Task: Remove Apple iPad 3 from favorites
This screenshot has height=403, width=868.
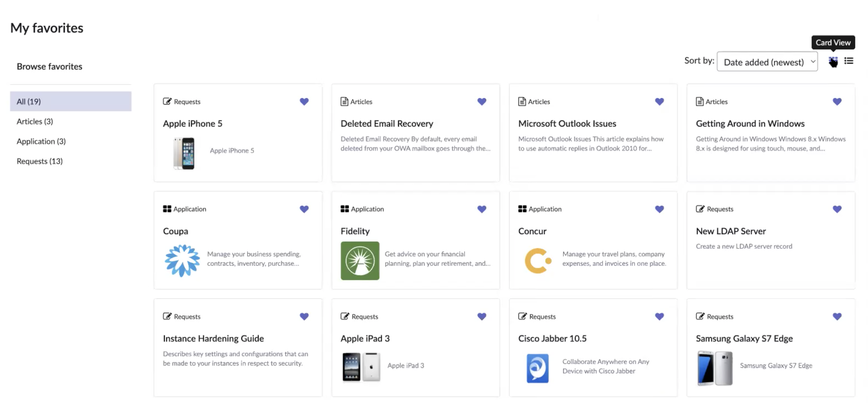Action: 482,317
